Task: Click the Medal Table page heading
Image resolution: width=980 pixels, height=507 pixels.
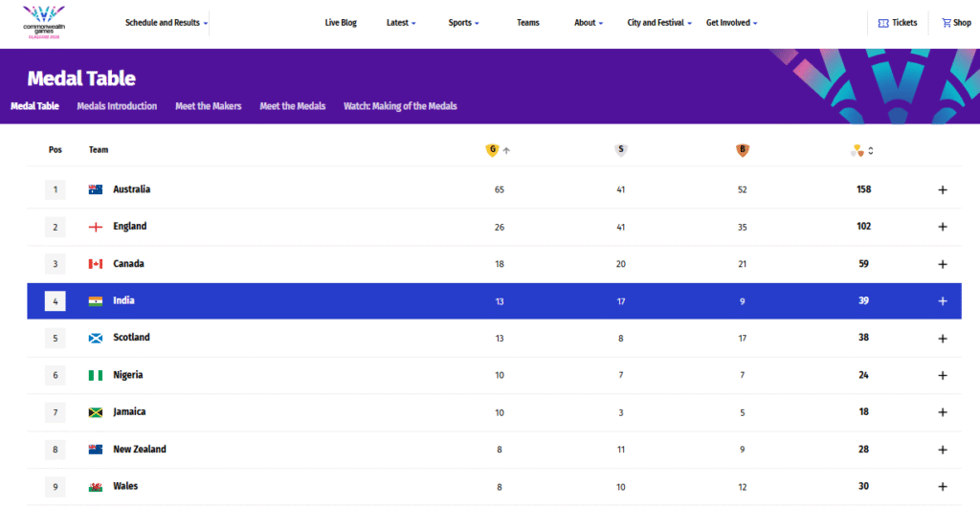Action: point(81,78)
